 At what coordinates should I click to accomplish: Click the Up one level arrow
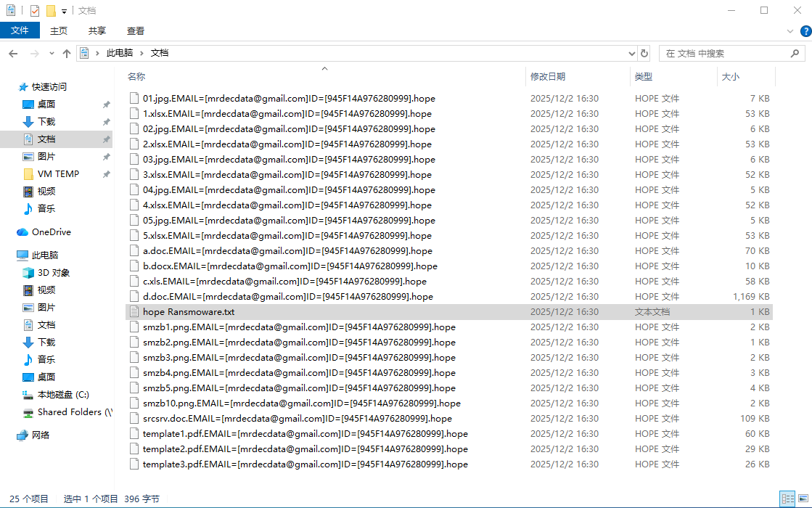pos(67,54)
